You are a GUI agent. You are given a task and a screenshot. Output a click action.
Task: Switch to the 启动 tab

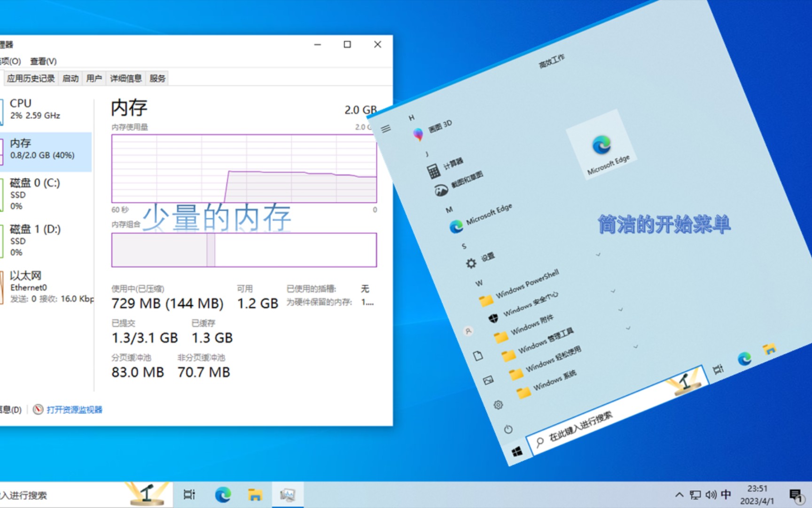click(x=70, y=79)
